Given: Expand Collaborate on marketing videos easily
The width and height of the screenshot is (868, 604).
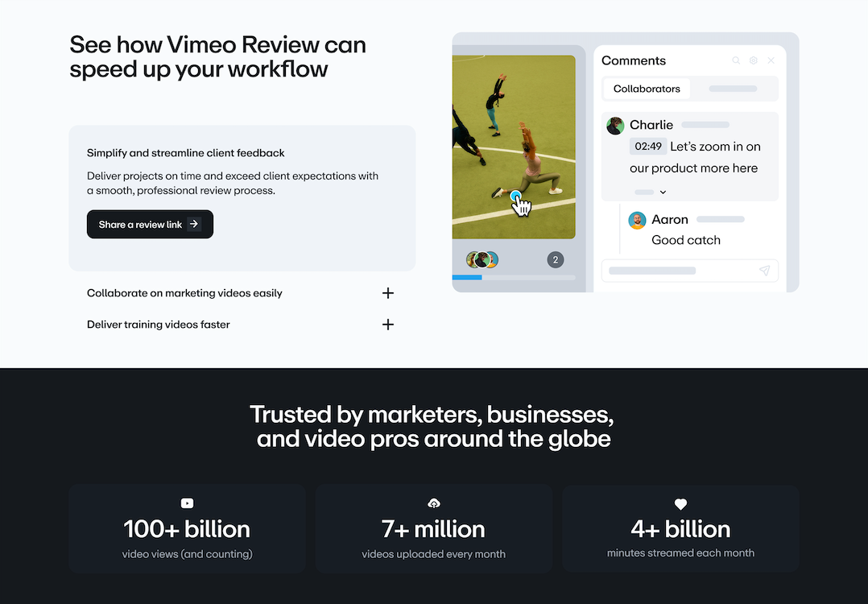Looking at the screenshot, I should tap(240, 293).
